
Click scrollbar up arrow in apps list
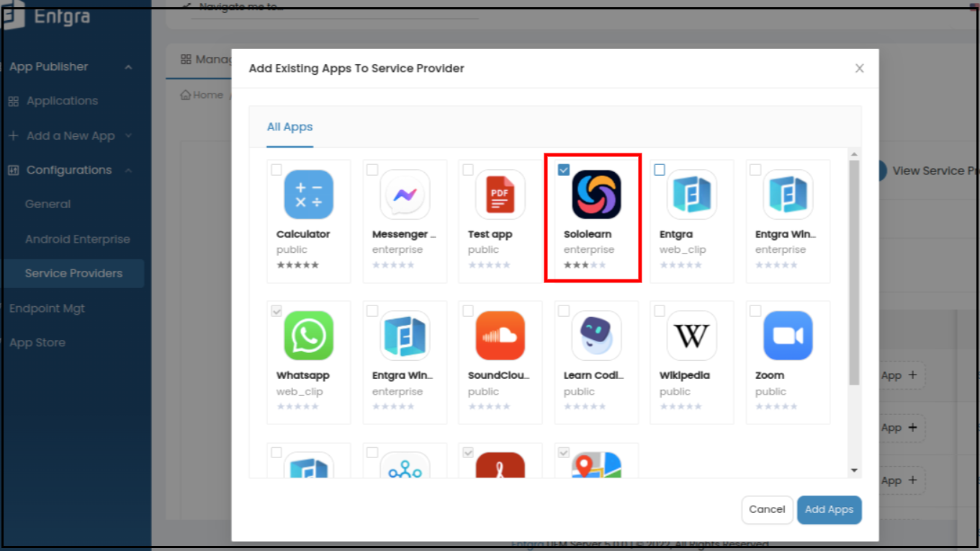(x=855, y=154)
